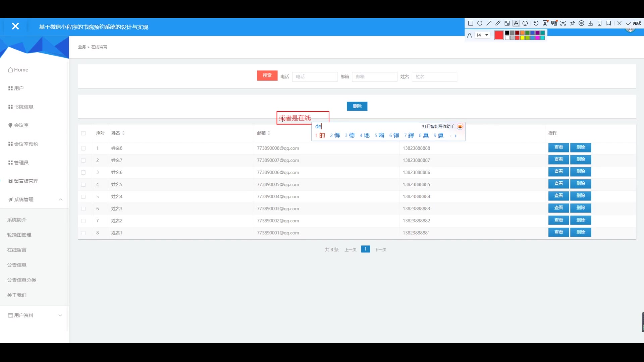Select the mosaic blur tool
Screen dimensions: 644x362
click(x=507, y=23)
